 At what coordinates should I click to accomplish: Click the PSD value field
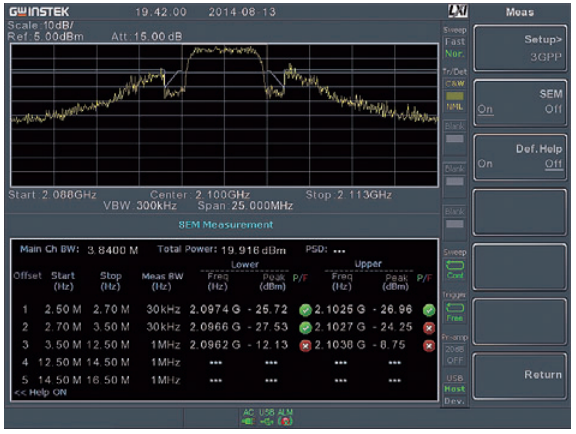point(339,251)
